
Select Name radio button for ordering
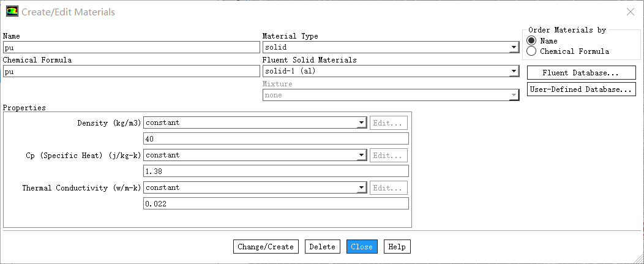coord(531,41)
